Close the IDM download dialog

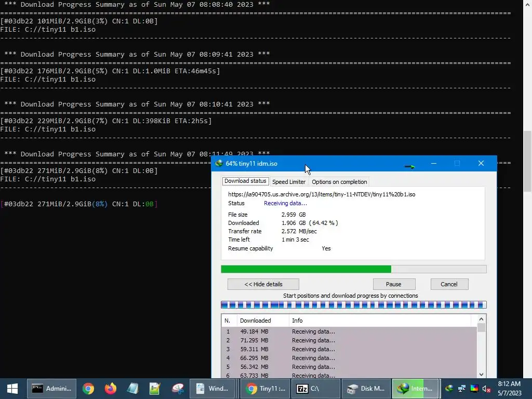click(x=481, y=164)
